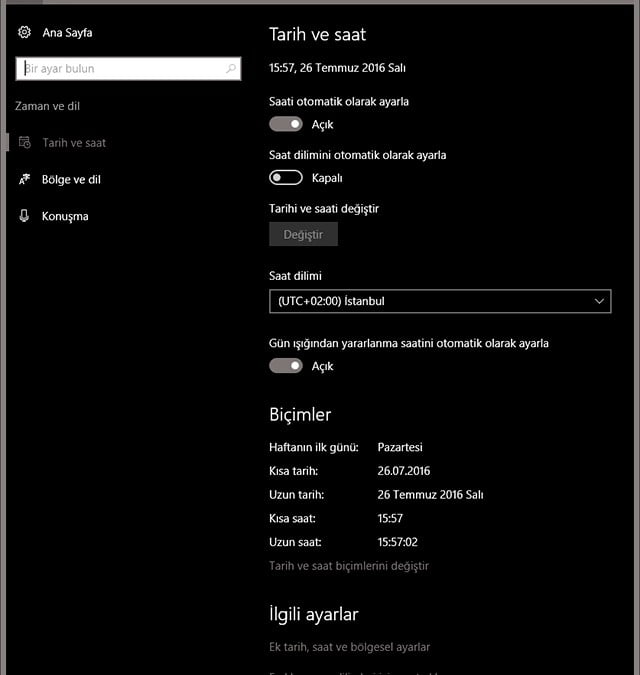Click the chevron arrow of time zone dropdown
Viewport: 640px width, 675px height.
(599, 301)
